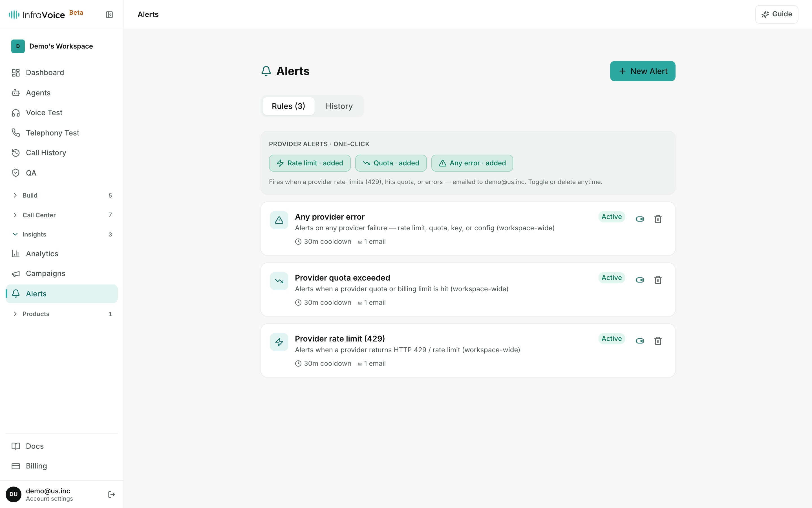The width and height of the screenshot is (812, 508).
Task: Click the Any error · added chip
Action: pyautogui.click(x=472, y=163)
